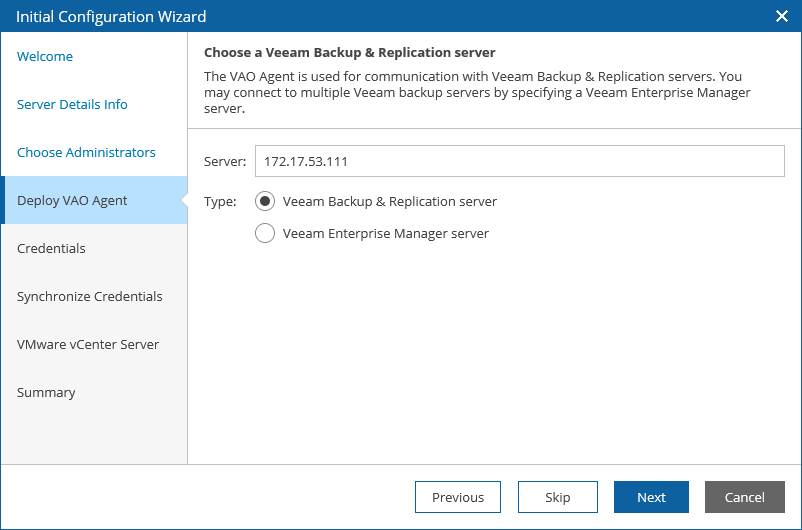Image resolution: width=802 pixels, height=530 pixels.
Task: Select the Deploy VAO Agent step
Action: click(x=94, y=200)
